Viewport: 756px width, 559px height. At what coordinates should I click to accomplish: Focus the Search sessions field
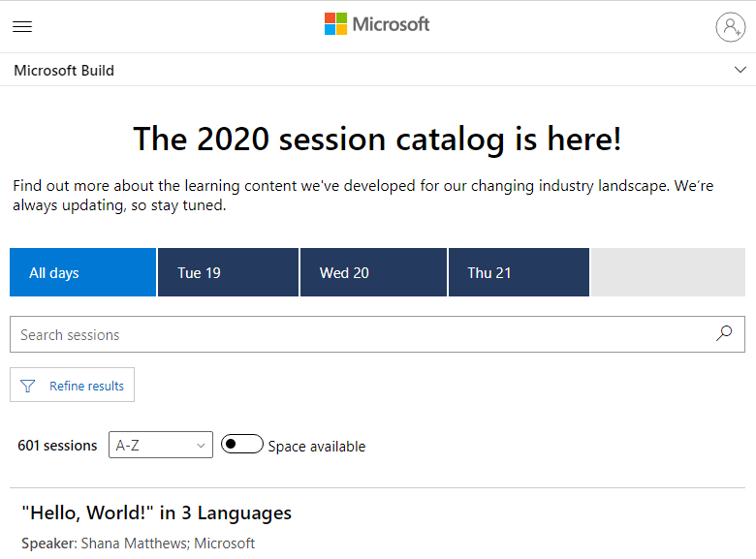(x=378, y=334)
